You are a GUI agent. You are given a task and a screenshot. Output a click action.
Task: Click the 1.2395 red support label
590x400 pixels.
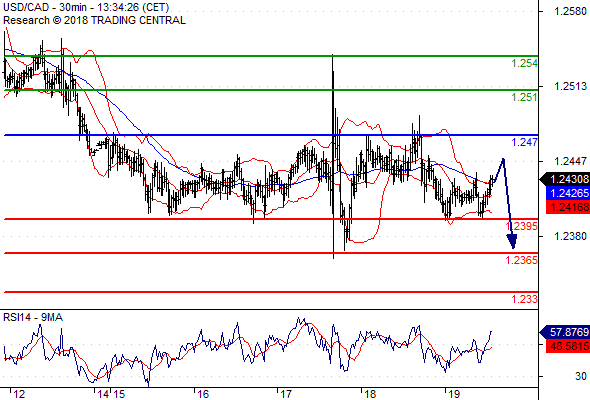point(522,226)
